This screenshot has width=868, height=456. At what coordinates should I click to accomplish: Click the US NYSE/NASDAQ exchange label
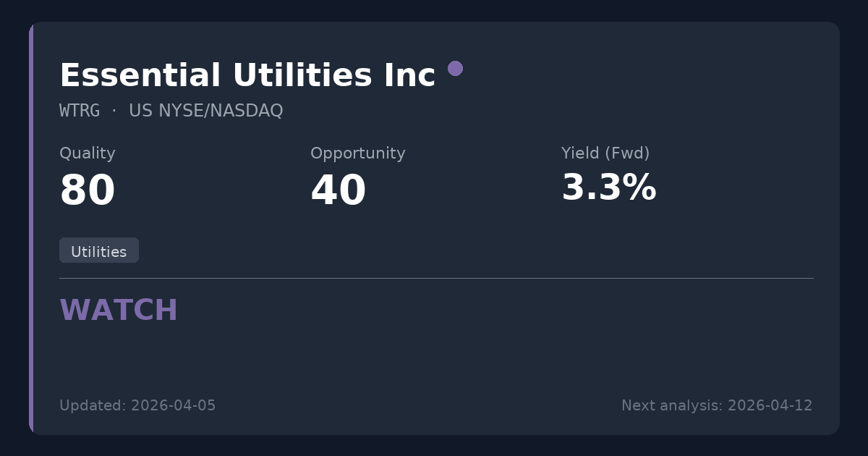pyautogui.click(x=205, y=111)
